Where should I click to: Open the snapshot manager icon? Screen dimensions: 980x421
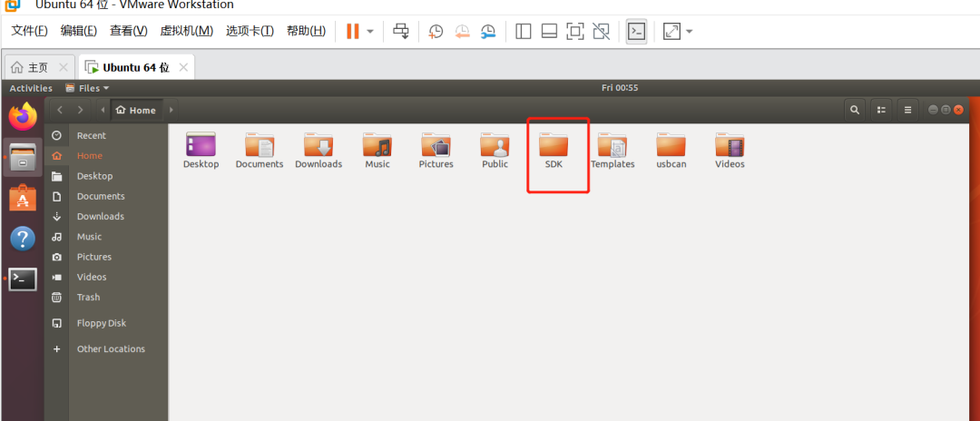click(488, 31)
